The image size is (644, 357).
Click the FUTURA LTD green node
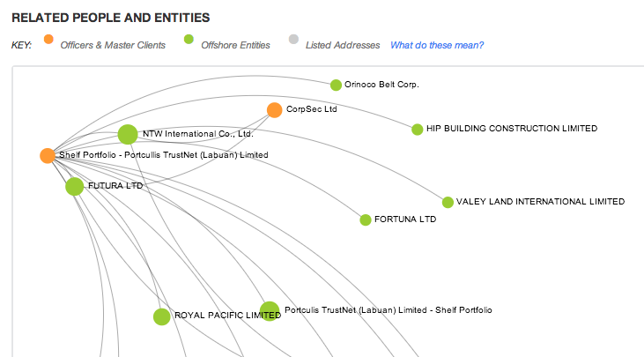point(75,186)
